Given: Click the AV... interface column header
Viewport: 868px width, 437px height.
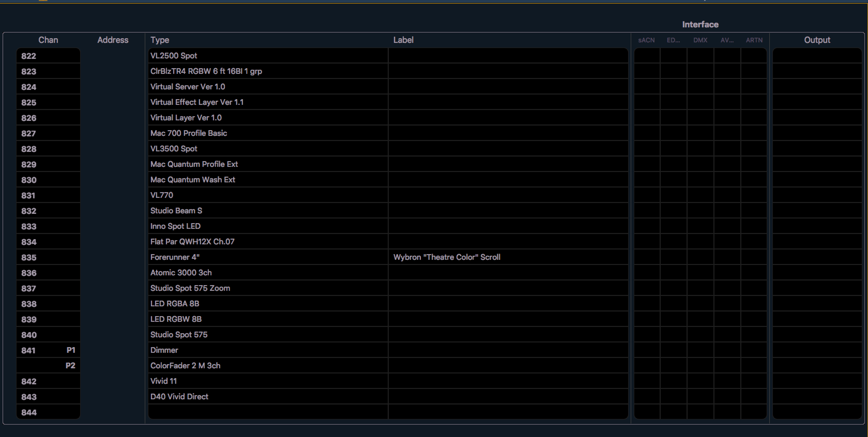Looking at the screenshot, I should [x=727, y=40].
